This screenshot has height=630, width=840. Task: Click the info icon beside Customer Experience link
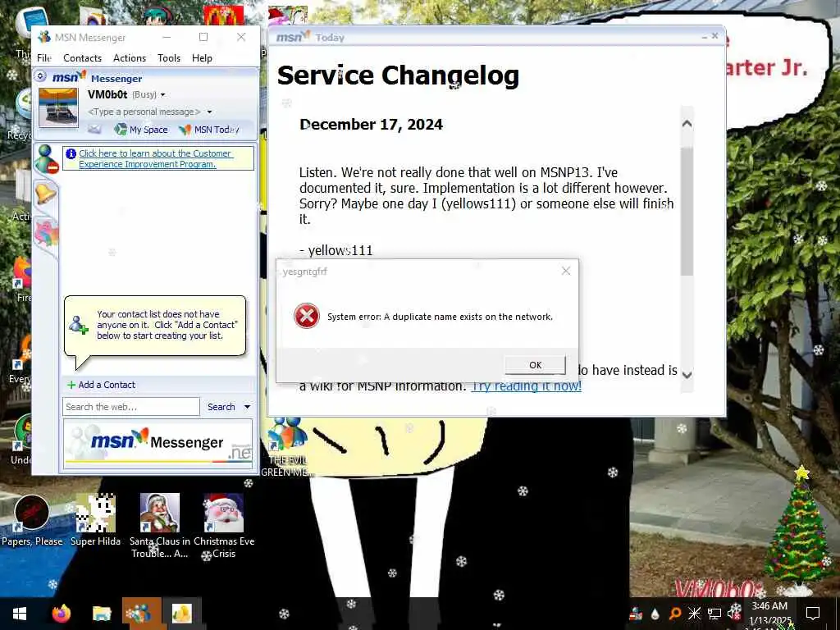click(71, 153)
